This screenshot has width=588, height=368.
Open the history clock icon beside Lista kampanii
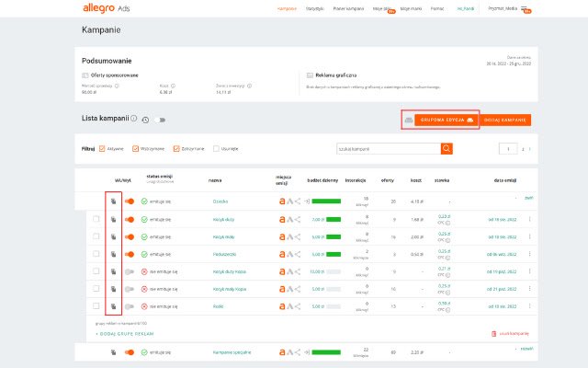[x=145, y=120]
